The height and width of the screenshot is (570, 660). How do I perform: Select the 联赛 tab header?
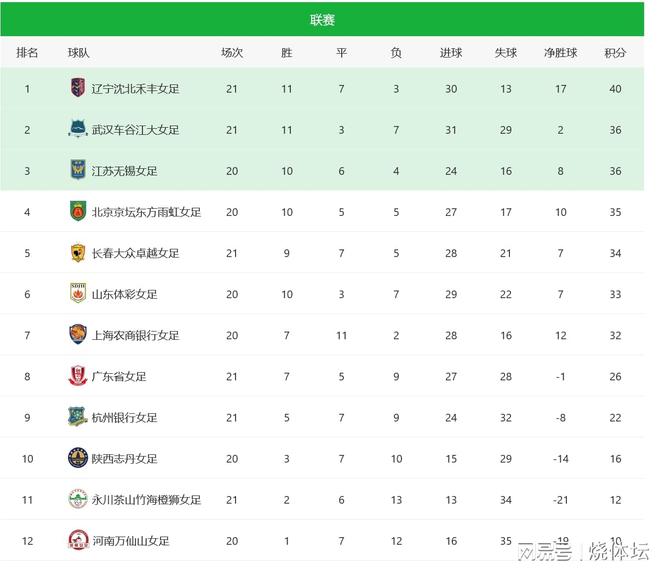click(323, 20)
